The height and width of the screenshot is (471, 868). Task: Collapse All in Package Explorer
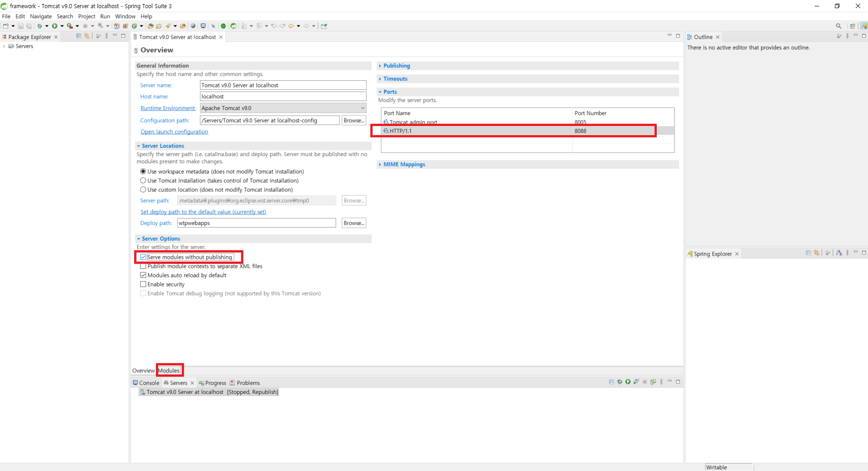79,36
